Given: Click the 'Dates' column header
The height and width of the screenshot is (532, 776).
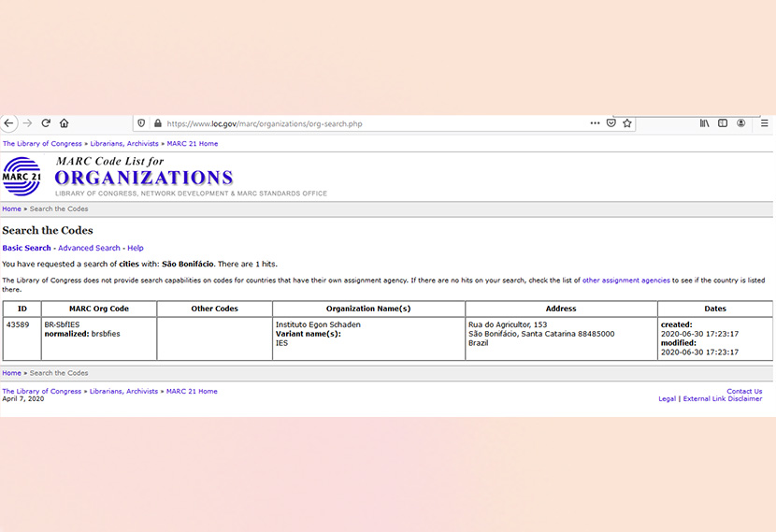Looking at the screenshot, I should pyautogui.click(x=715, y=309).
